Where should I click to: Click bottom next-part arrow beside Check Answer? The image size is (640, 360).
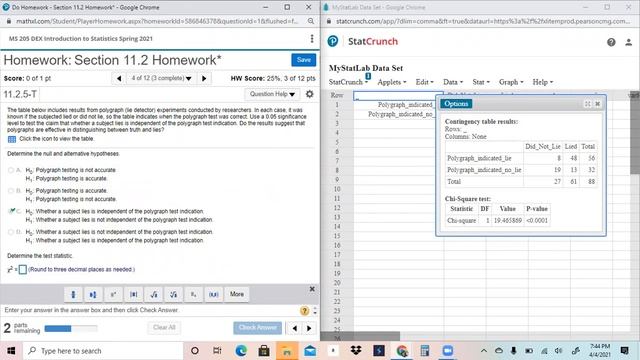(309, 328)
